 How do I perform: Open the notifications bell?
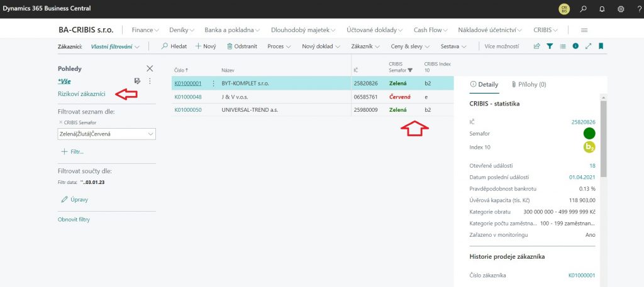602,9
